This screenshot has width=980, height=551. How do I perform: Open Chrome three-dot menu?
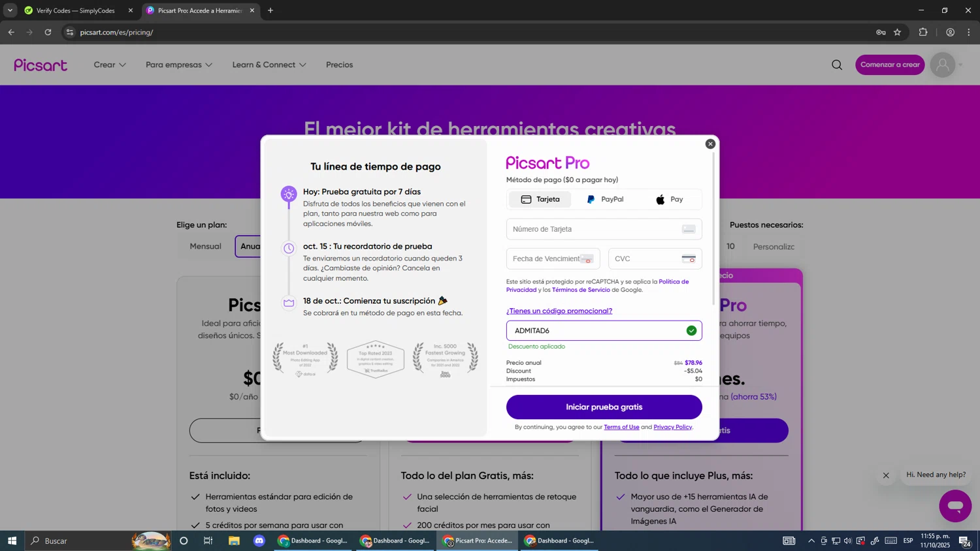point(969,32)
